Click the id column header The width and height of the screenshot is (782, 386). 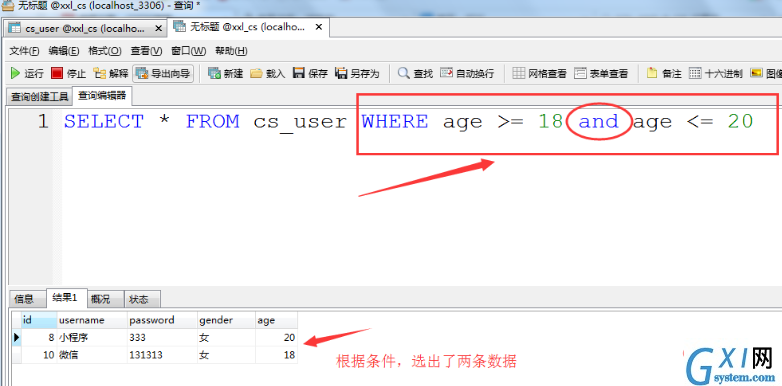[39, 320]
